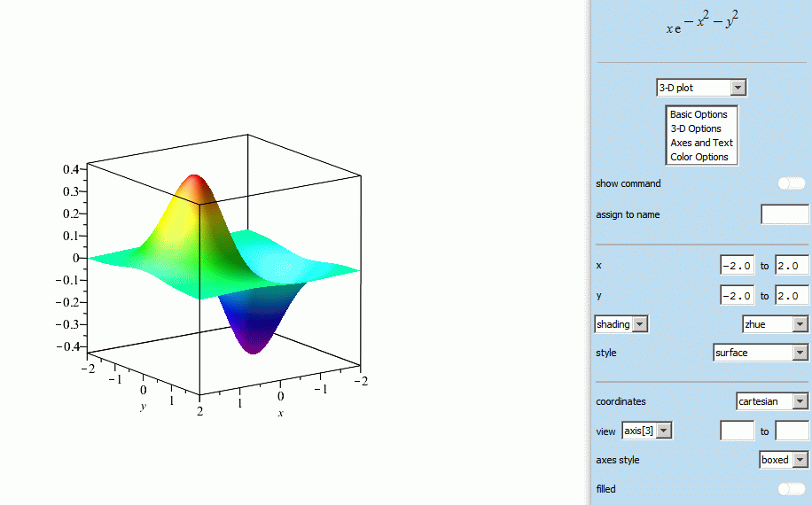Open the shading dropdown

(x=621, y=324)
